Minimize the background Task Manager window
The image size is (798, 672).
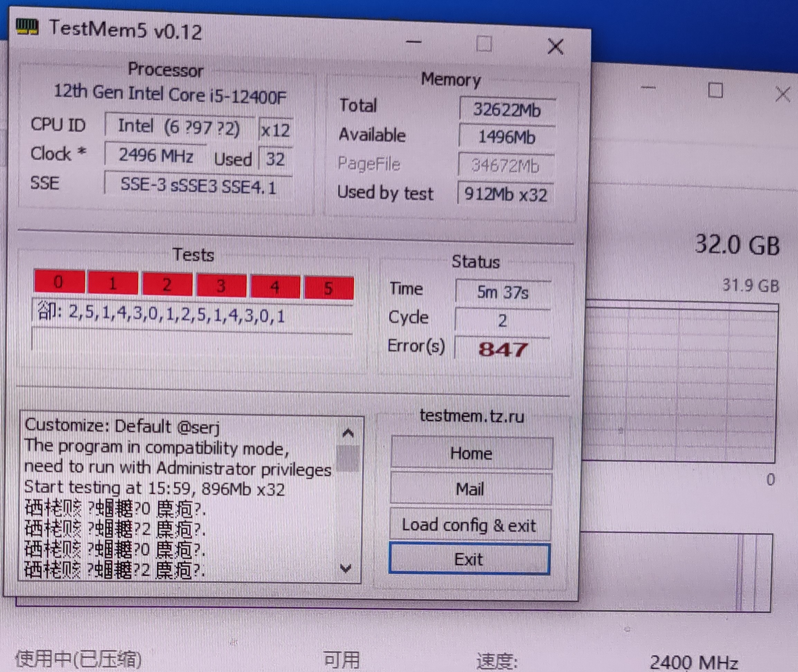click(x=648, y=88)
